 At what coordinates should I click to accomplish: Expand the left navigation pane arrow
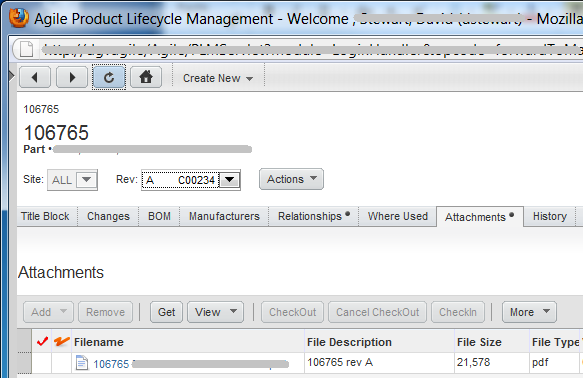click(x=12, y=76)
